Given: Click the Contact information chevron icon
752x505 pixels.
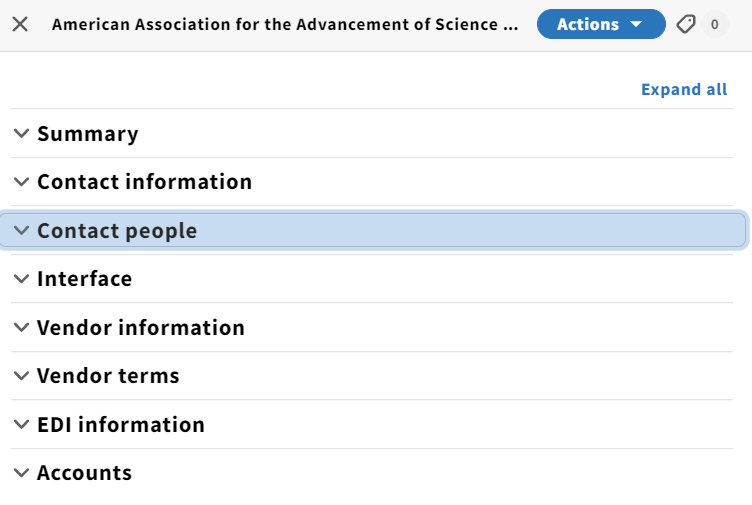Looking at the screenshot, I should (x=21, y=181).
